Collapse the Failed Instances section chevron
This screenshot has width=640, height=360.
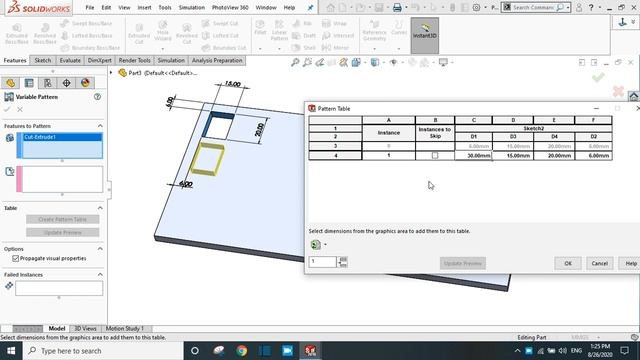point(100,274)
